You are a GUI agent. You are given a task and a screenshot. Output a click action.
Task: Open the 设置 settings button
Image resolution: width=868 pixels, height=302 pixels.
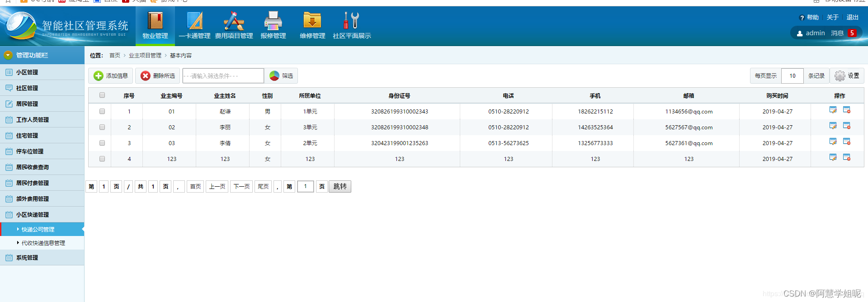pyautogui.click(x=847, y=76)
